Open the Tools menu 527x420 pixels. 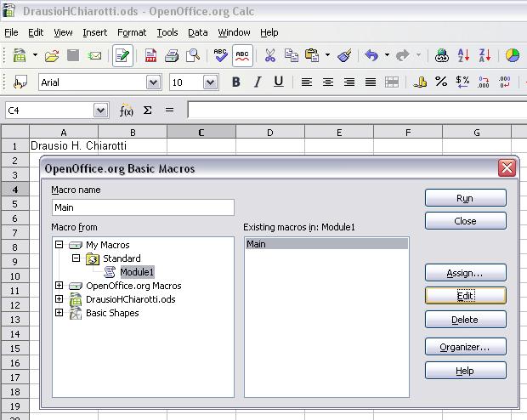point(167,32)
